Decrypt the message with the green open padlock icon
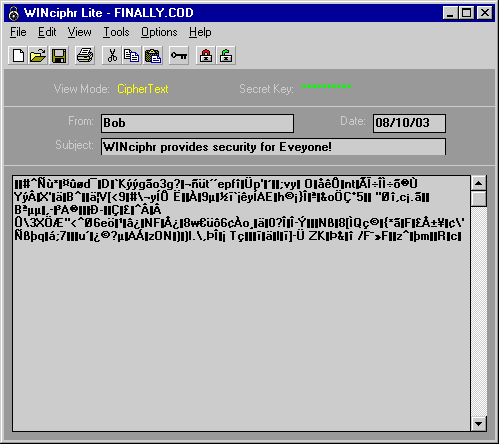The image size is (499, 444). [x=226, y=56]
